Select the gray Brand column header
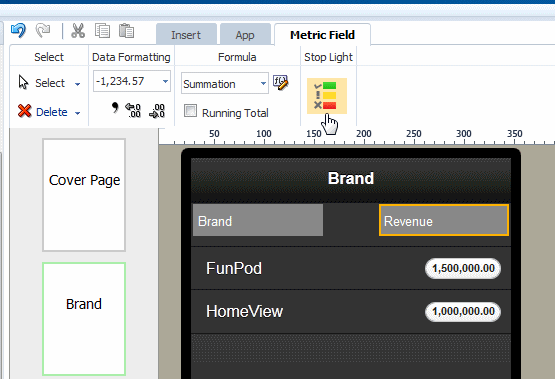This screenshot has height=379, width=555. (x=258, y=220)
